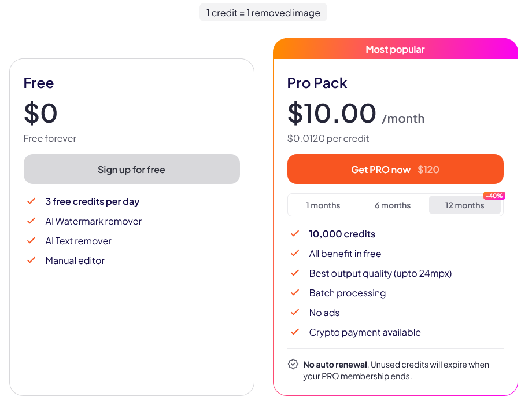Click the checkmark next to AI Watermark remover
This screenshot has width=532, height=415.
click(x=31, y=221)
